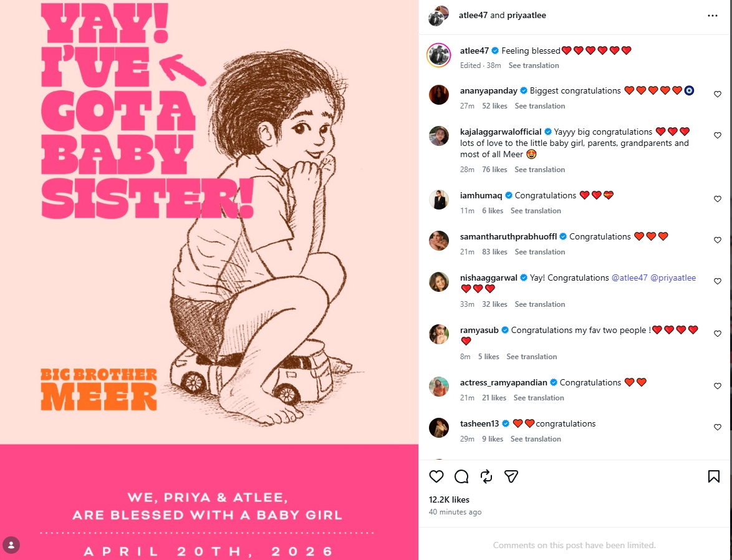See translation of atlee47's caption

pyautogui.click(x=534, y=65)
